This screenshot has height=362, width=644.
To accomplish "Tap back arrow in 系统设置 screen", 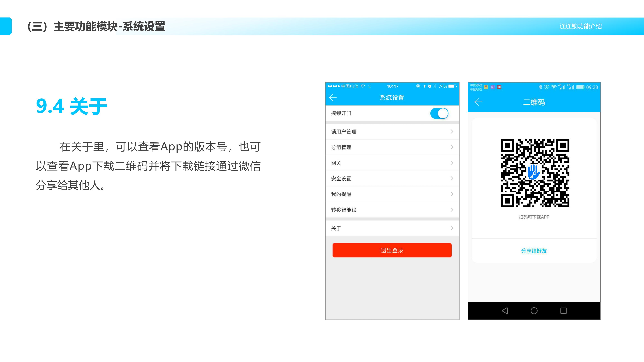I will [x=333, y=97].
